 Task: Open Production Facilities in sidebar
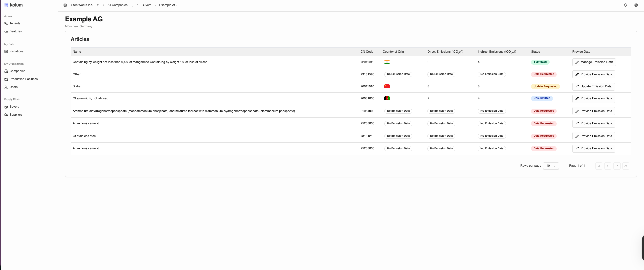[23, 79]
